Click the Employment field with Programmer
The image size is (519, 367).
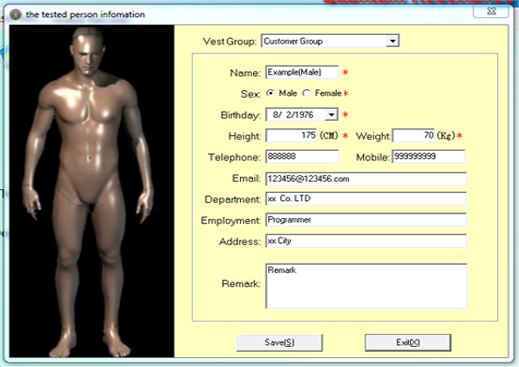coord(366,220)
